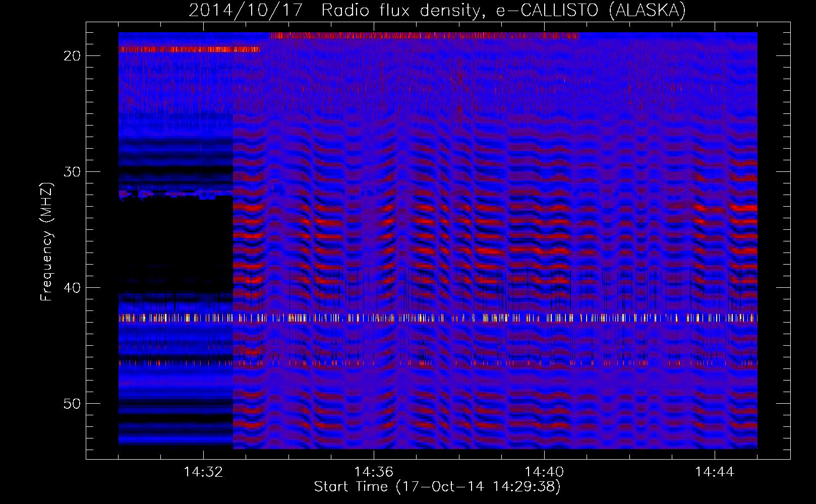Click the 30 frequency tick label

click(72, 172)
